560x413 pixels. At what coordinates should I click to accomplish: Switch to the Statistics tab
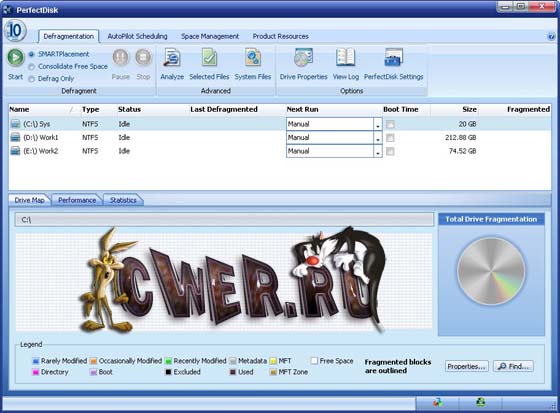pyautogui.click(x=123, y=200)
